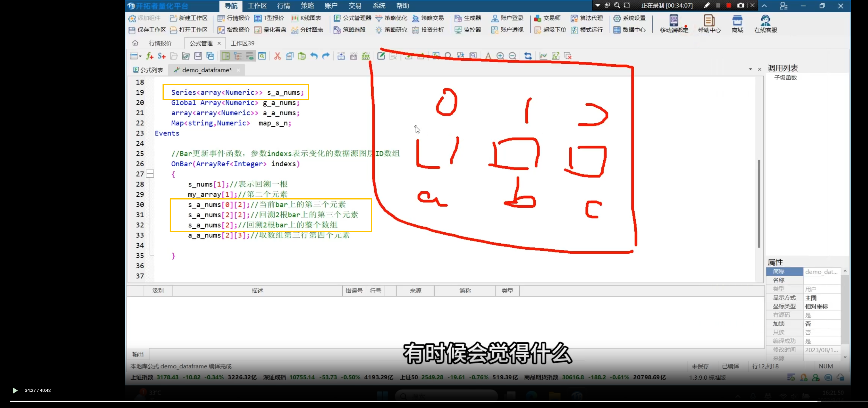This screenshot has height=408, width=868.
Task: Click the new formula f+ icon
Action: [x=149, y=56]
